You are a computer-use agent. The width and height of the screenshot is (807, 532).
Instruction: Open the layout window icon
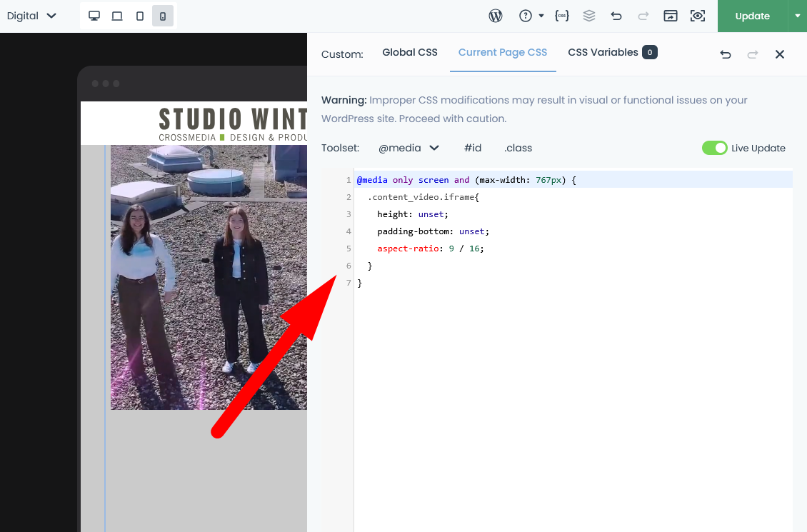(x=670, y=16)
